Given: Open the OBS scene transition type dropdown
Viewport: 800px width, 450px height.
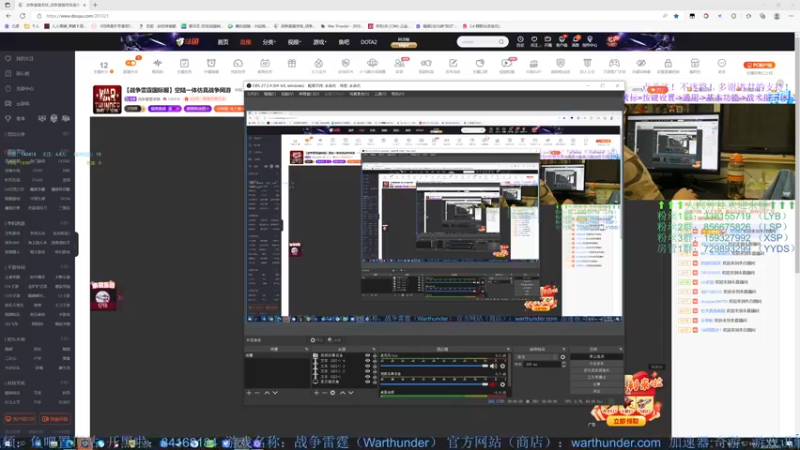Looking at the screenshot, I should (x=537, y=357).
